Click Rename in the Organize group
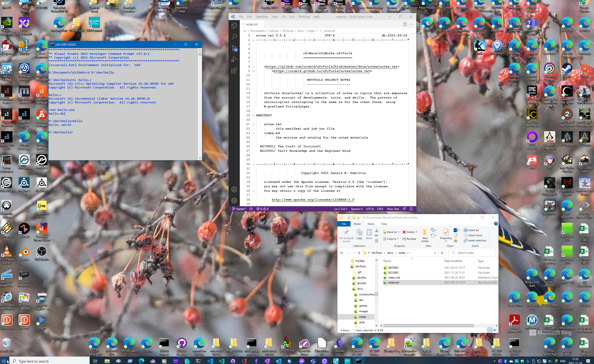The height and width of the screenshot is (364, 594). coord(409,239)
